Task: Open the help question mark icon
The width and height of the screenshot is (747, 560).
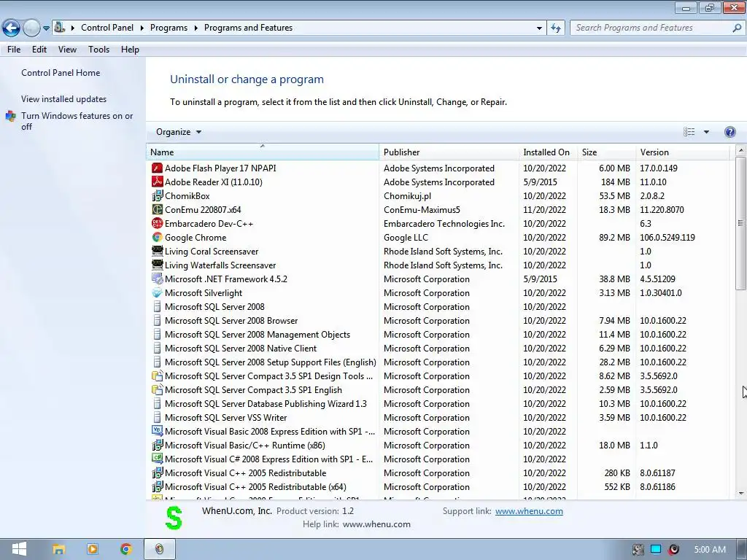Action: 729,132
